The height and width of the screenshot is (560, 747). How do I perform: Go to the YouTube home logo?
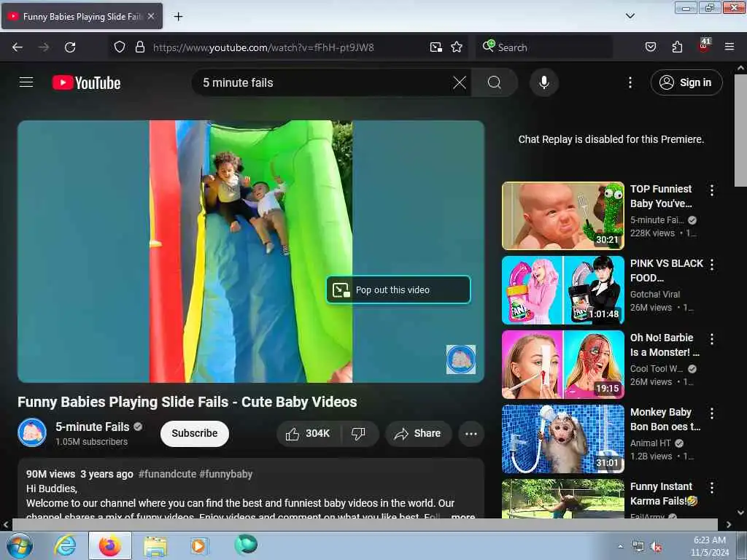coord(86,82)
